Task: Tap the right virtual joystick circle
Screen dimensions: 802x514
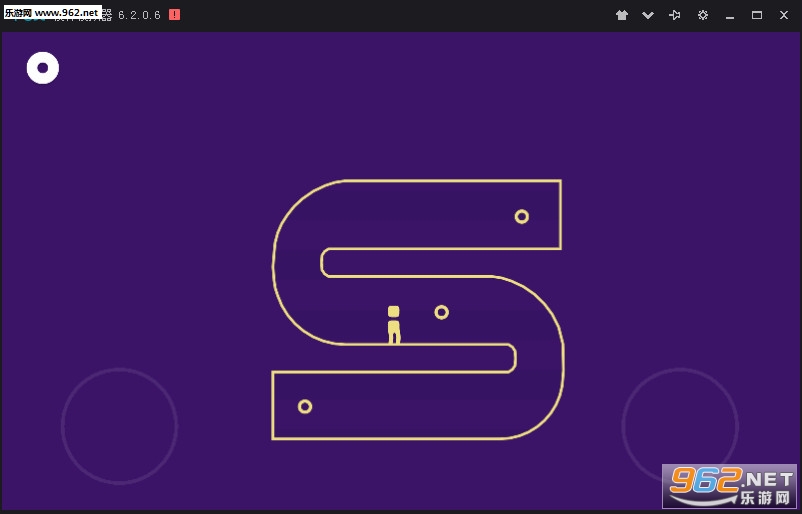Action: (x=680, y=426)
